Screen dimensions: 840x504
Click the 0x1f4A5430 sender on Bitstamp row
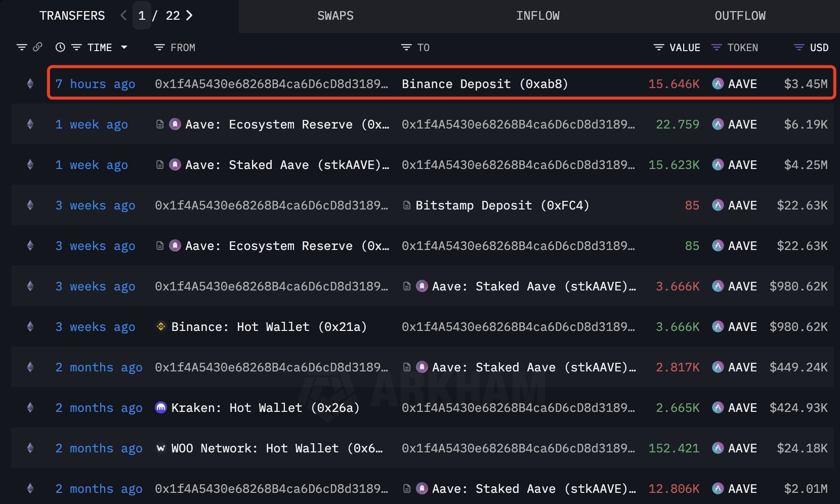pyautogui.click(x=271, y=205)
